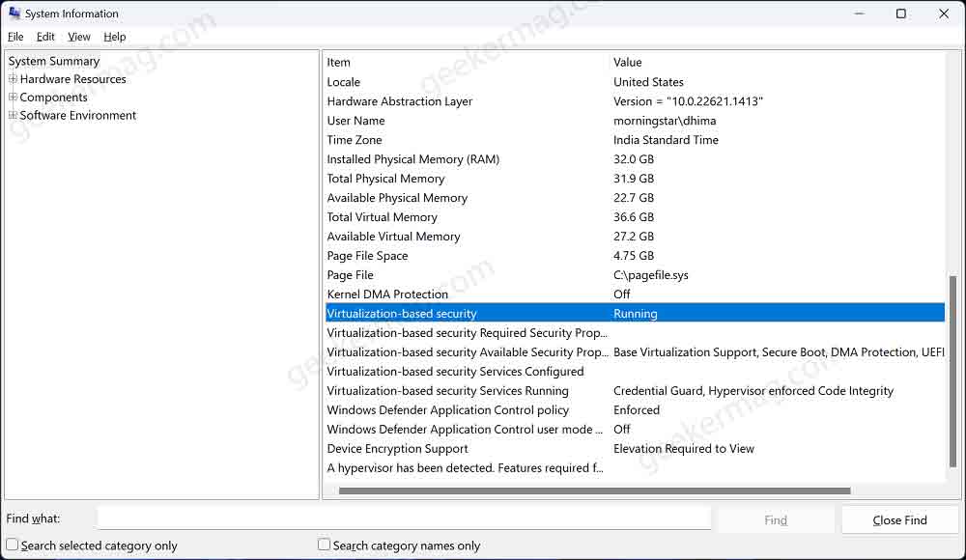Viewport: 966px width, 560px height.
Task: Expand the Software Environment node
Action: 13,115
